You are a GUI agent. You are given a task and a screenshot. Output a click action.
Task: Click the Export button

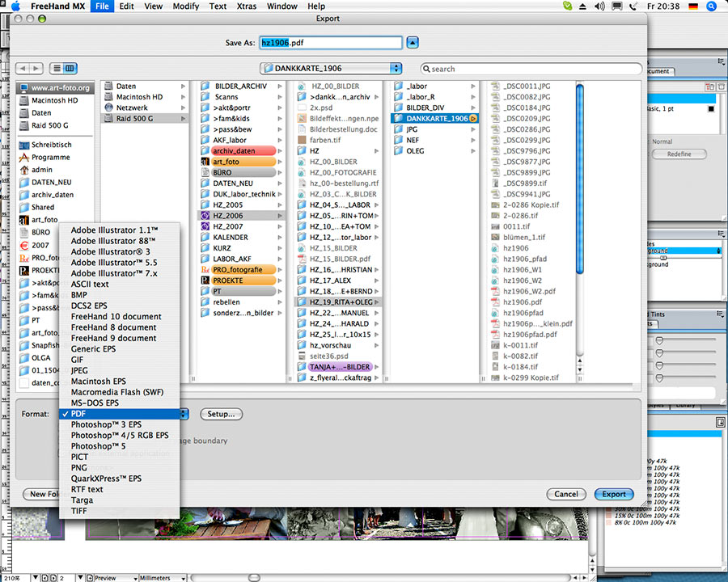[x=614, y=494]
